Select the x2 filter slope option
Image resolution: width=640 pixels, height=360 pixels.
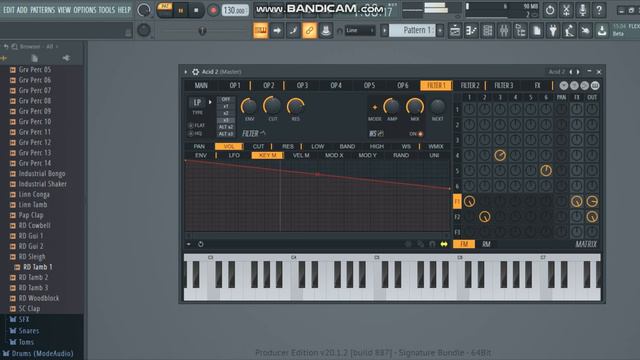point(226,113)
